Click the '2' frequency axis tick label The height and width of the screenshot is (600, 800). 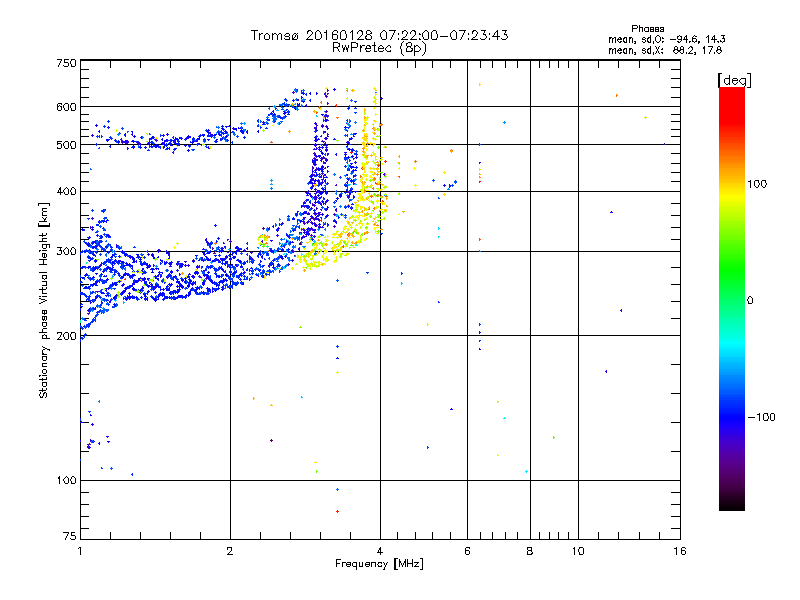click(230, 551)
